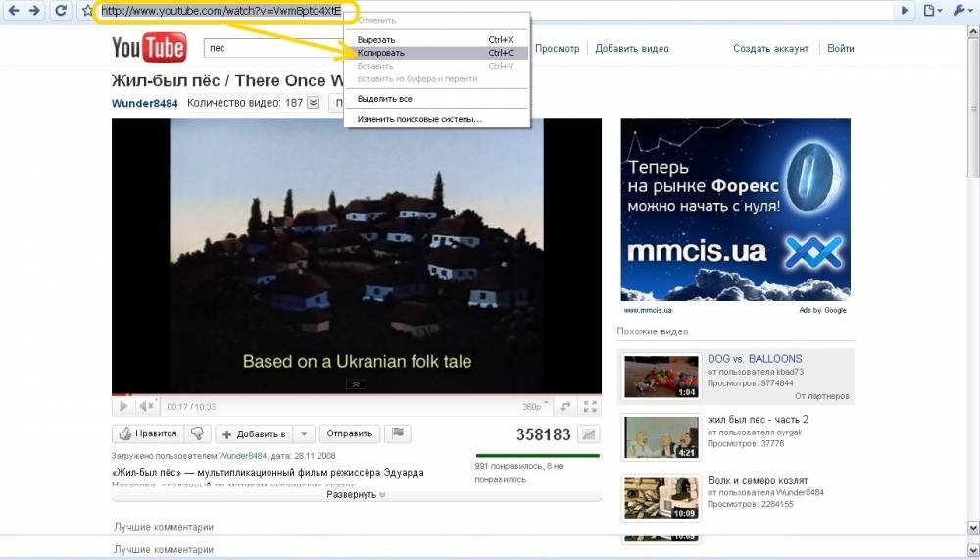Reload the page with the refresh icon

(x=61, y=10)
